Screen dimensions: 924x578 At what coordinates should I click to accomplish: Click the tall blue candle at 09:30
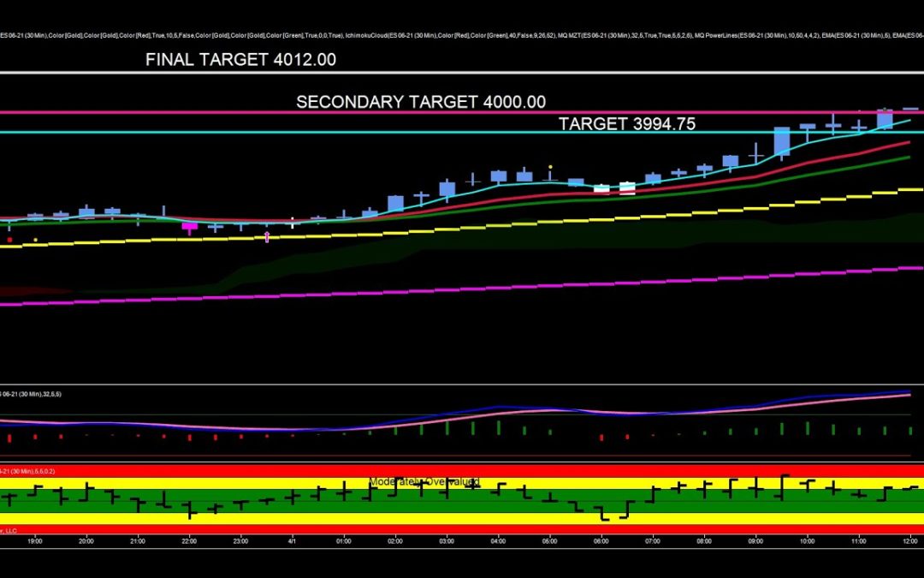coord(781,141)
